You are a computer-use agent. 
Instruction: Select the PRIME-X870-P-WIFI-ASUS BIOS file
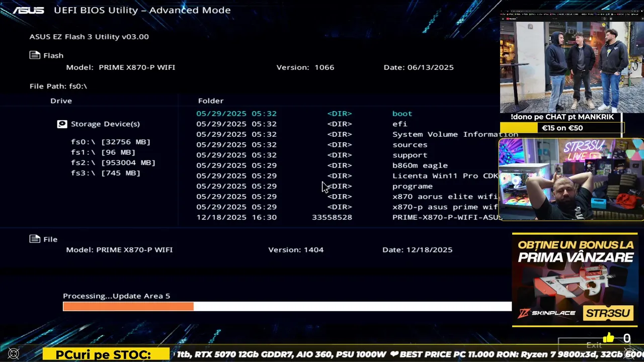pyautogui.click(x=446, y=217)
